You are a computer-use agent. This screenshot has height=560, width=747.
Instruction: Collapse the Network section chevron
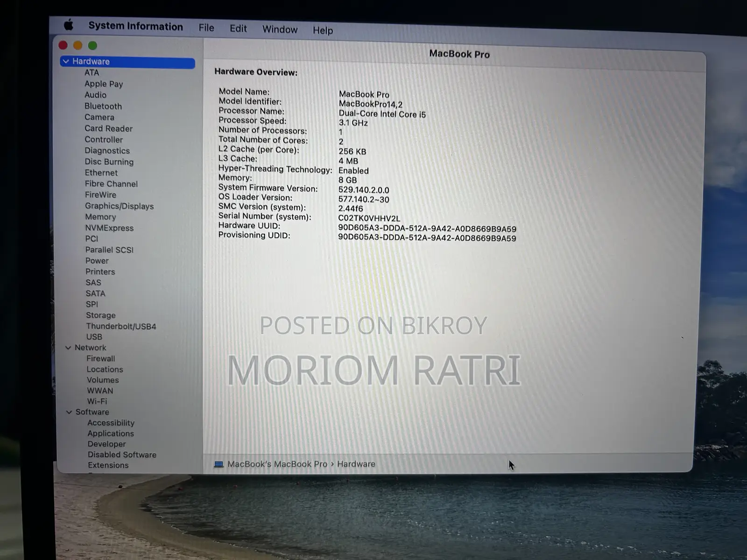pos(68,348)
